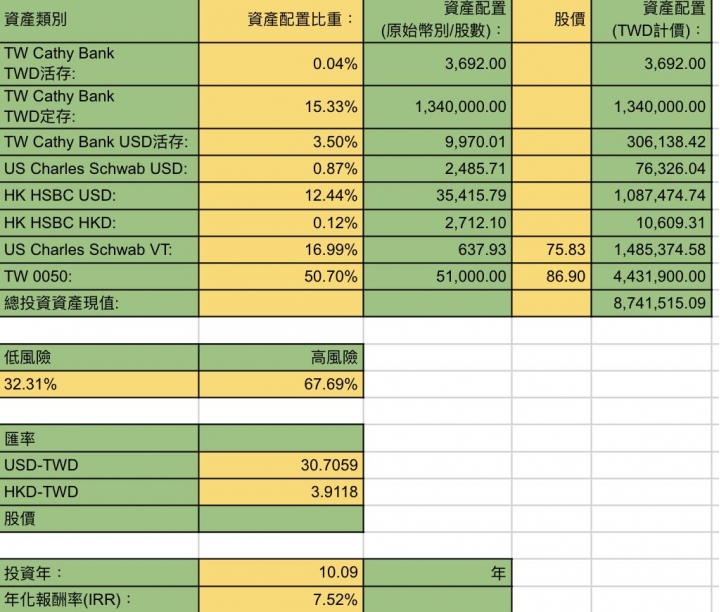Select the 投資年 label cell
The width and height of the screenshot is (720, 612).
coord(99,573)
